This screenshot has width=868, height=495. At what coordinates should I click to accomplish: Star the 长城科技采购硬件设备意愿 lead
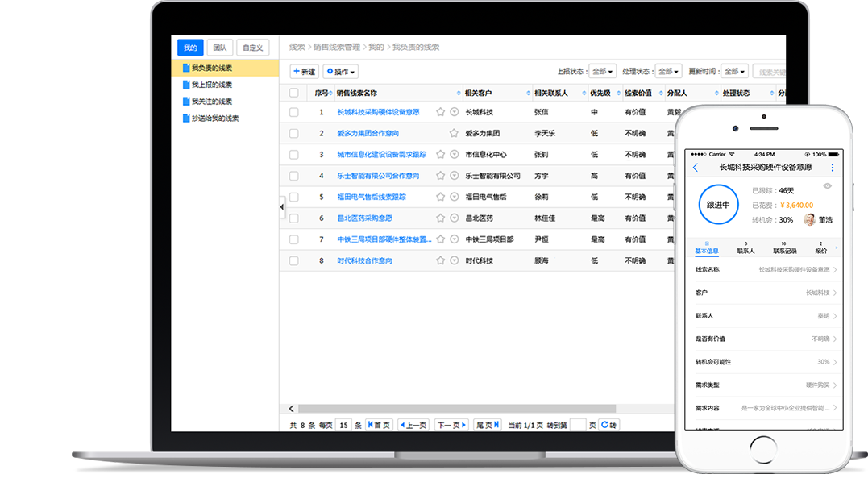coord(440,112)
